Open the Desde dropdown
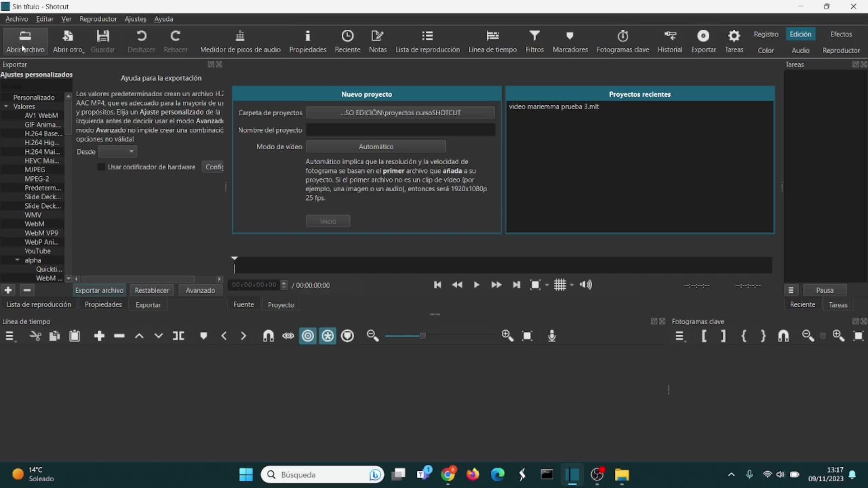868x488 pixels. (x=118, y=152)
